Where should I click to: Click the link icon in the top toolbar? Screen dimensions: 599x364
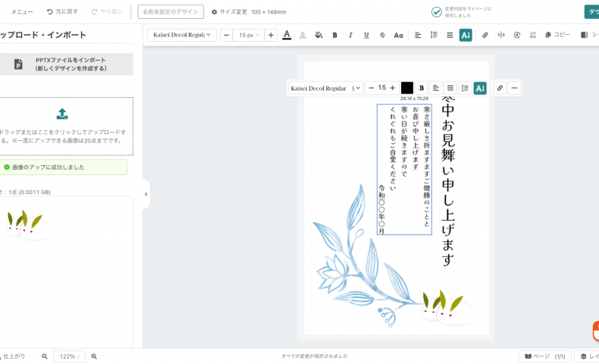[485, 35]
